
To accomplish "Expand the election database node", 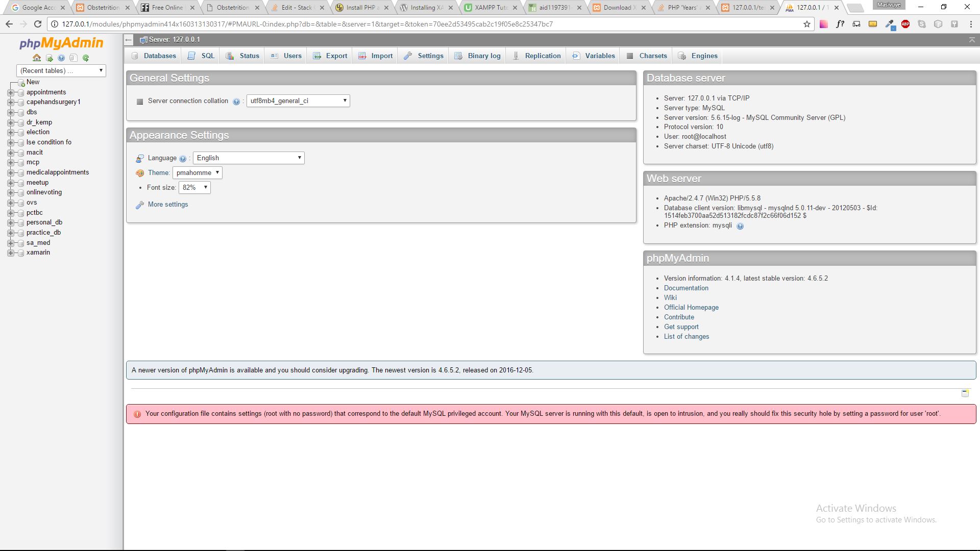I will [10, 133].
